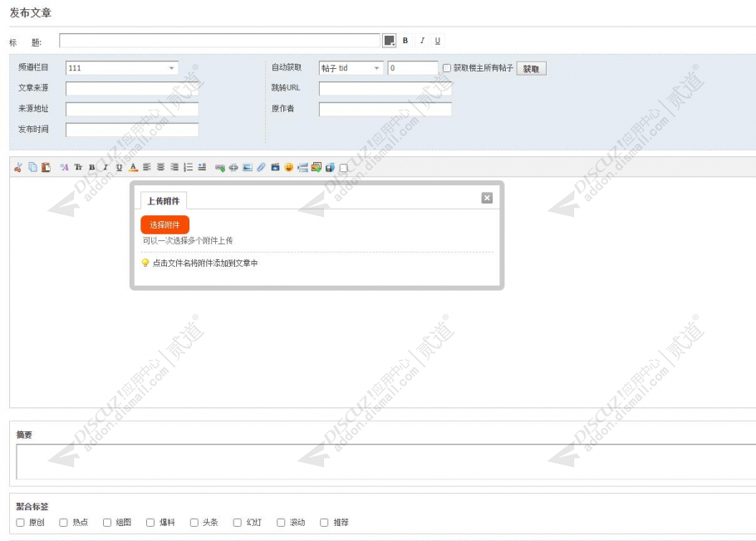Click the paste clipboard icon
The height and width of the screenshot is (541, 756).
46,167
